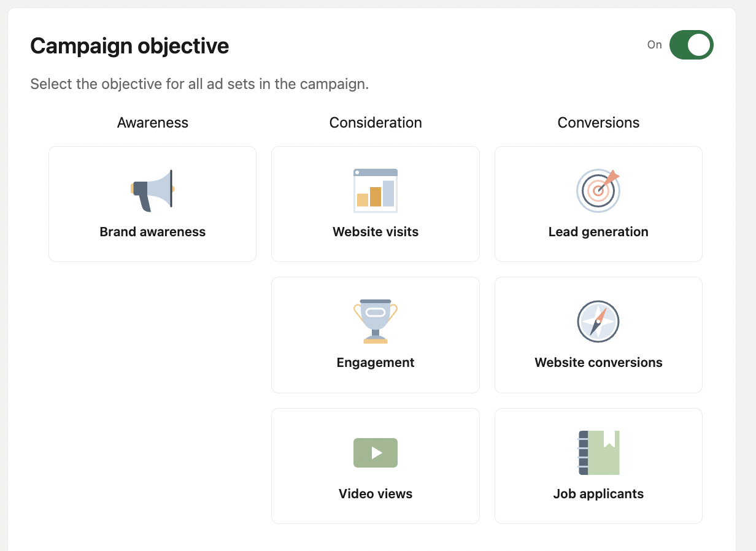Select the Lead generation target icon
The image size is (756, 551).
[x=598, y=191]
